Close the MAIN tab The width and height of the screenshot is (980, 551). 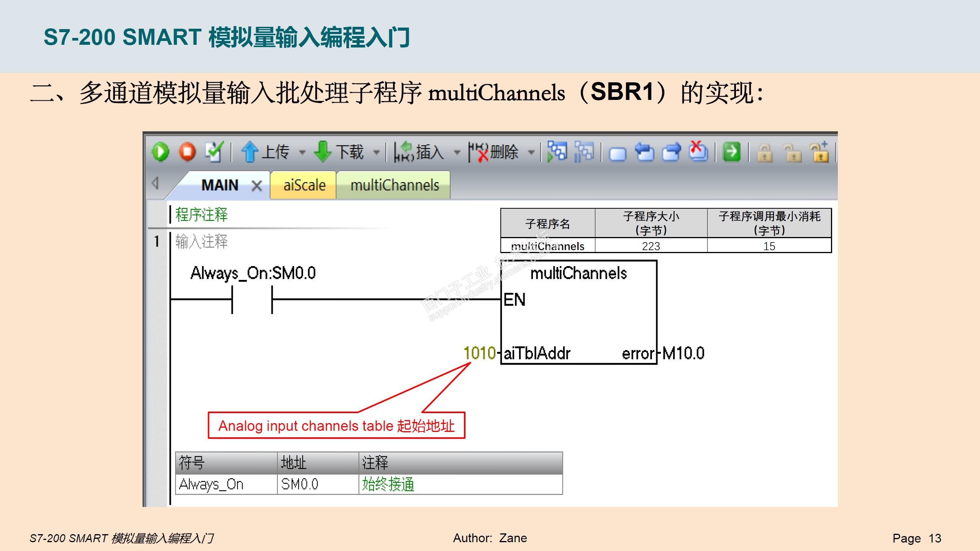[257, 186]
